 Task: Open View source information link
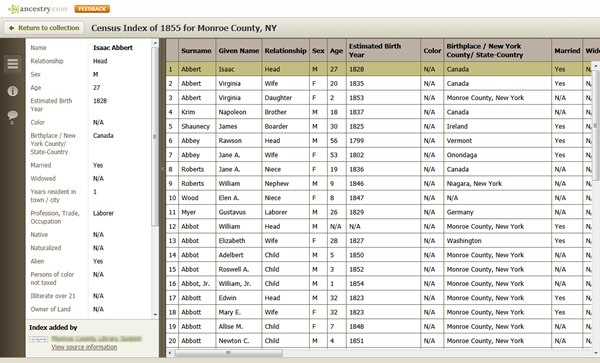coord(84,347)
